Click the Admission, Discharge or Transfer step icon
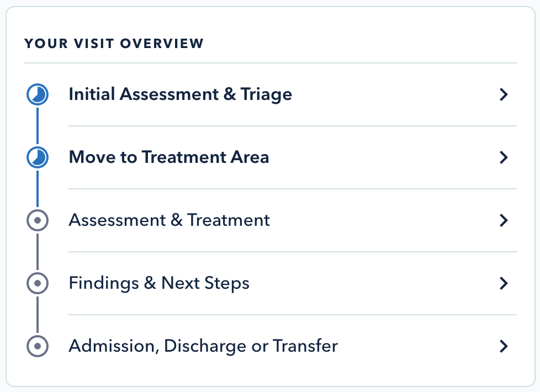 pyautogui.click(x=38, y=347)
